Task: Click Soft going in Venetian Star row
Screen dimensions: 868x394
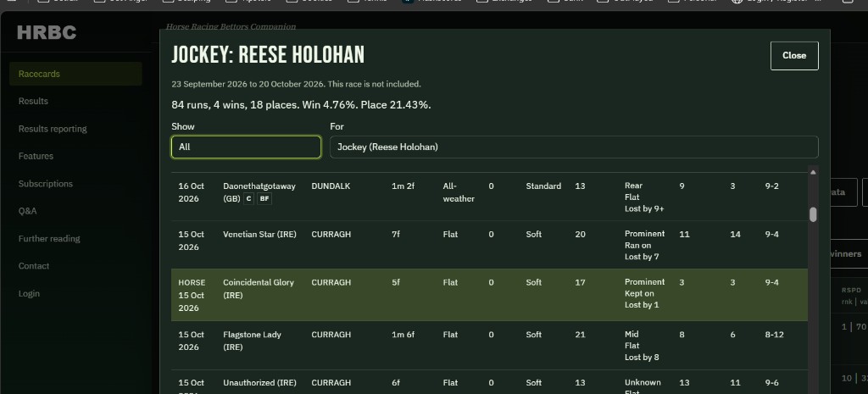Action: [534, 234]
